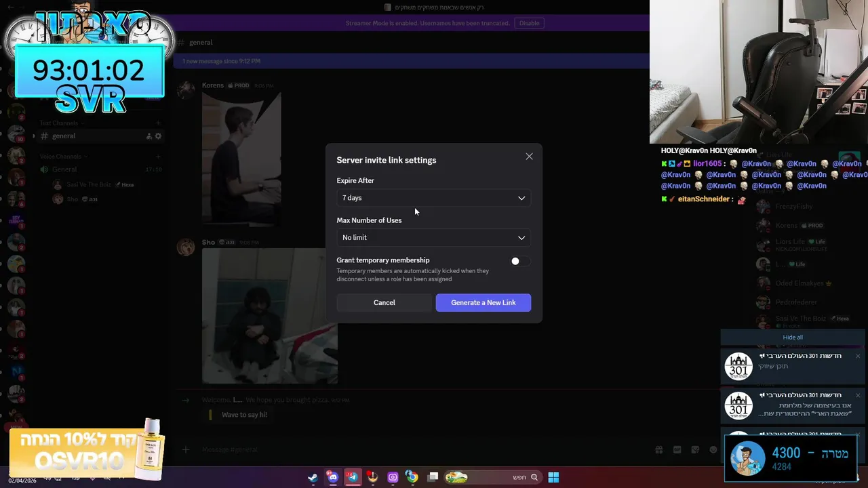Toggle Grant temporary membership switch
The height and width of the screenshot is (488, 868).
tap(520, 261)
